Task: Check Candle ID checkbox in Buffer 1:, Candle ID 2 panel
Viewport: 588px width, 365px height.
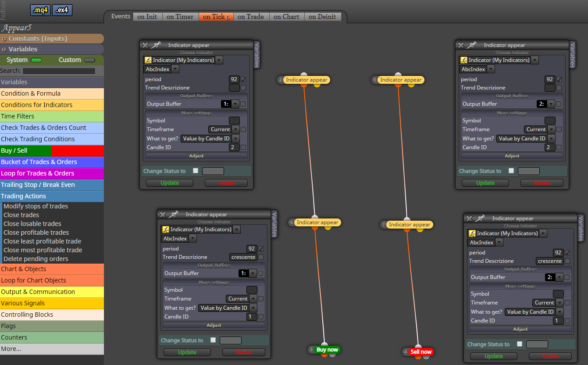Action: coord(243,147)
